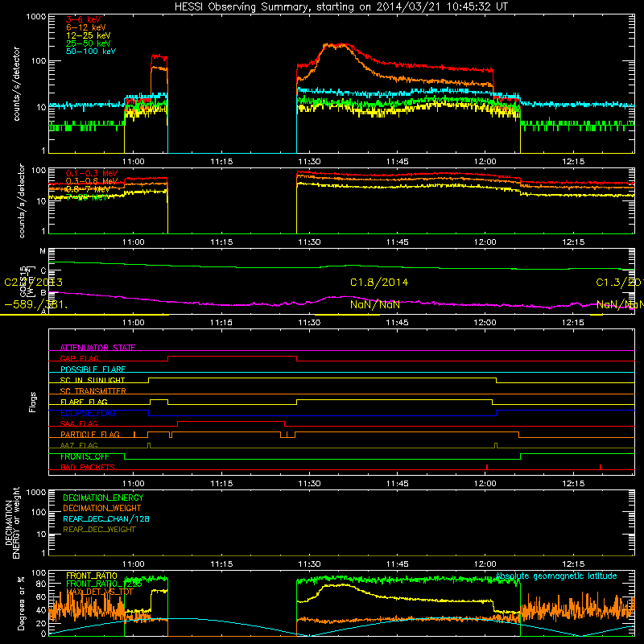Click the REAR_DEC_WEIGHT legend label
Image resolution: width=644 pixels, height=644 pixels.
[x=99, y=530]
